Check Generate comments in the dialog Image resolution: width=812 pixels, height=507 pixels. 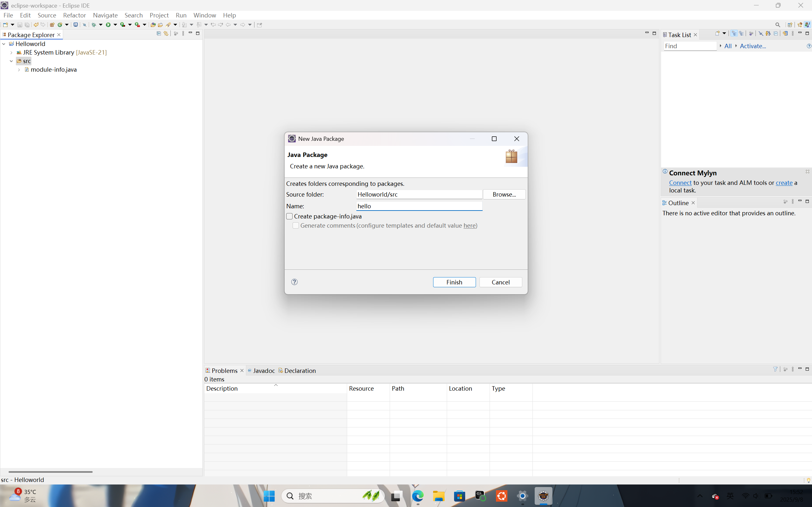pos(296,226)
